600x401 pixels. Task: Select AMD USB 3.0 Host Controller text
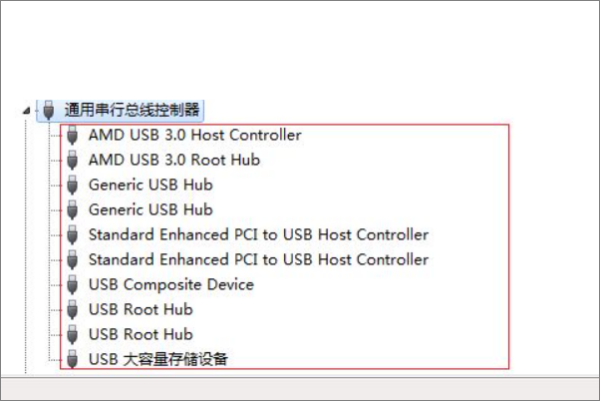tap(194, 134)
